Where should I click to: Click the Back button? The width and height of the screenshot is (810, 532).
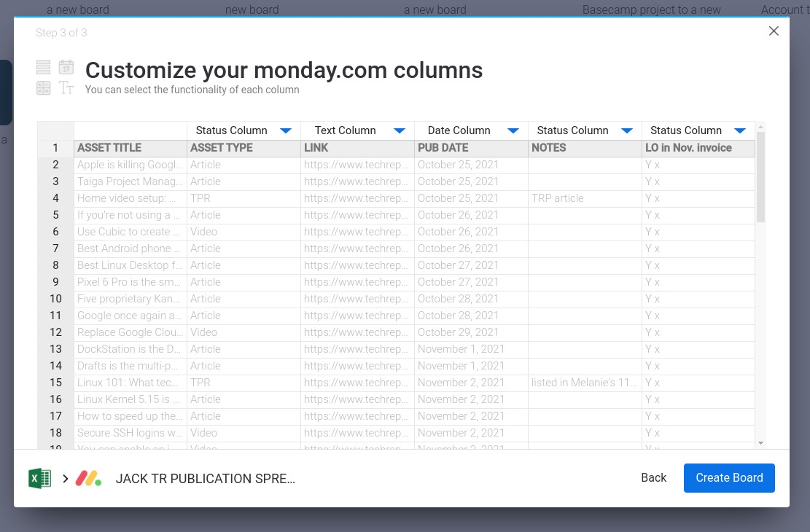click(x=653, y=477)
